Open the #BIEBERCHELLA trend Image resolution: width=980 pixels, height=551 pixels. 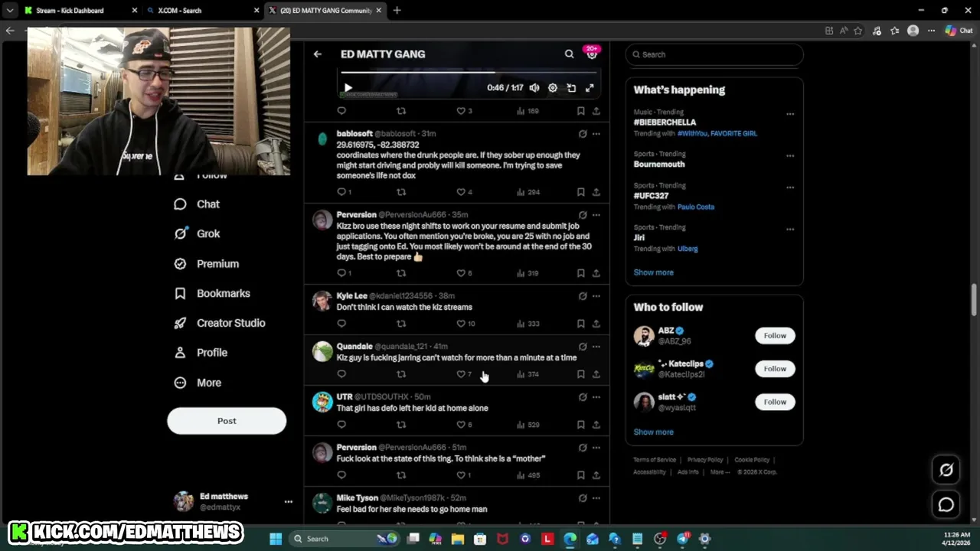[x=665, y=122]
